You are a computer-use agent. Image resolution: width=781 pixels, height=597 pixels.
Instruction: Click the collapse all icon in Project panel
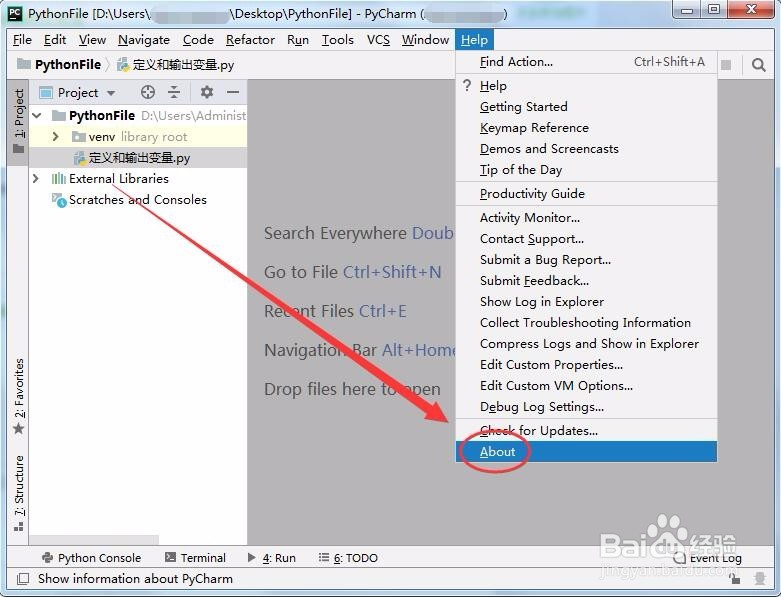pyautogui.click(x=174, y=92)
